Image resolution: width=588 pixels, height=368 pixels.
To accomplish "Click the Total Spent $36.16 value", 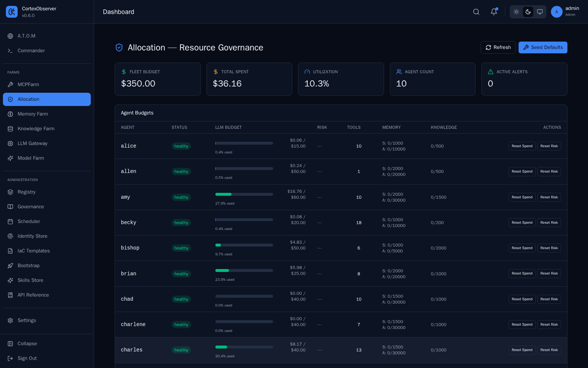I will (227, 84).
